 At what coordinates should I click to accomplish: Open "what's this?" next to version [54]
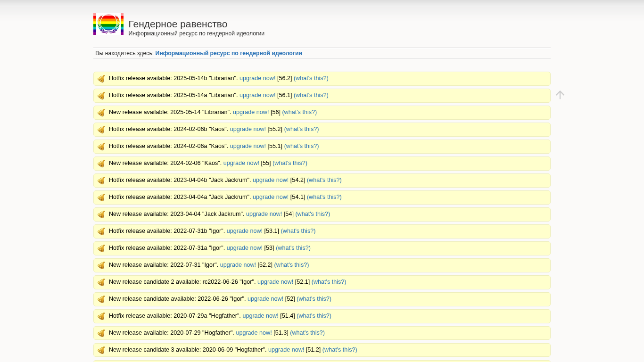(313, 214)
